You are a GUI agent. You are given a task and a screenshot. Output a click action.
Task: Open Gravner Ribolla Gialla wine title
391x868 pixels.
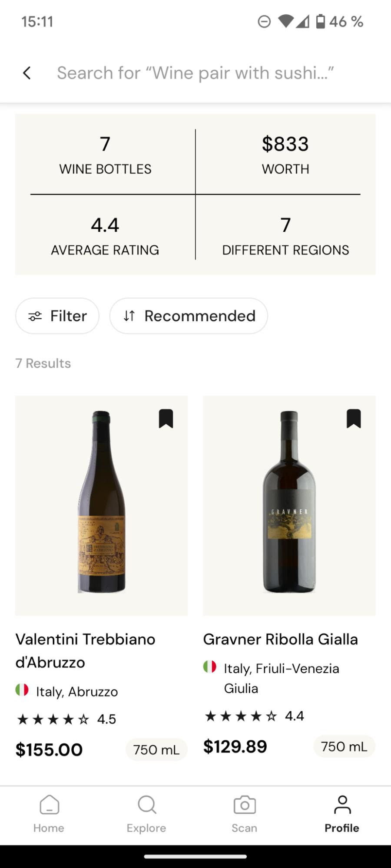coord(281,639)
